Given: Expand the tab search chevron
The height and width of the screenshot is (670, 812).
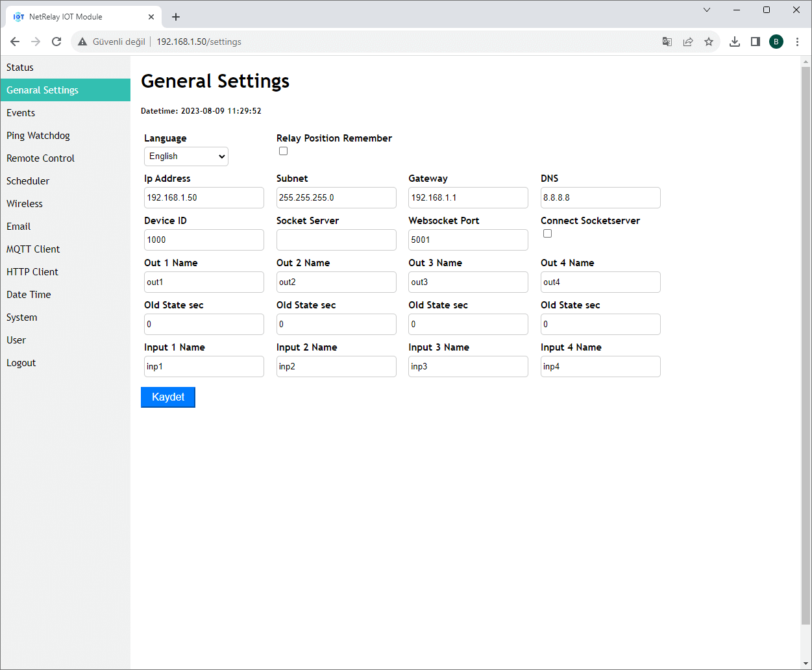Looking at the screenshot, I should coord(707,10).
